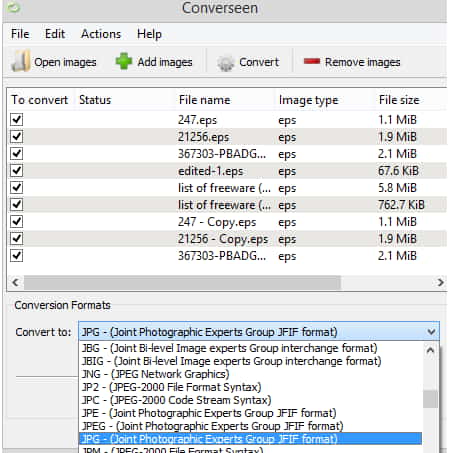Select highlighted JPG format in list

[250, 439]
